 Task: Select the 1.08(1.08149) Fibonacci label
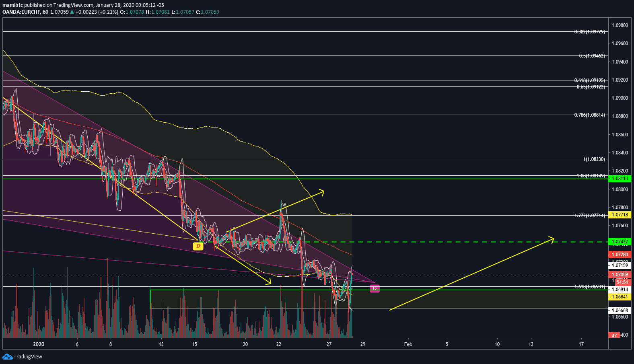591,176
